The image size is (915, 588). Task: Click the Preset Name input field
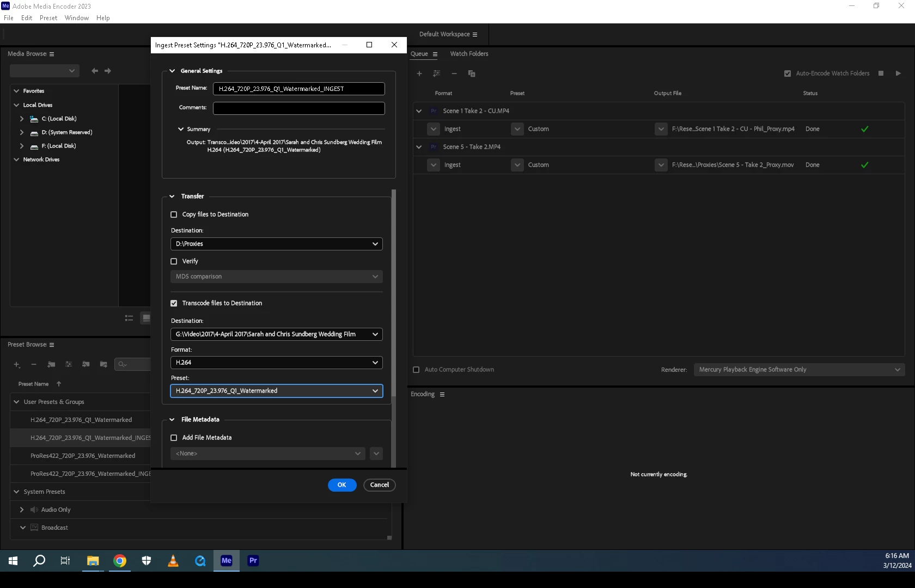coord(299,89)
